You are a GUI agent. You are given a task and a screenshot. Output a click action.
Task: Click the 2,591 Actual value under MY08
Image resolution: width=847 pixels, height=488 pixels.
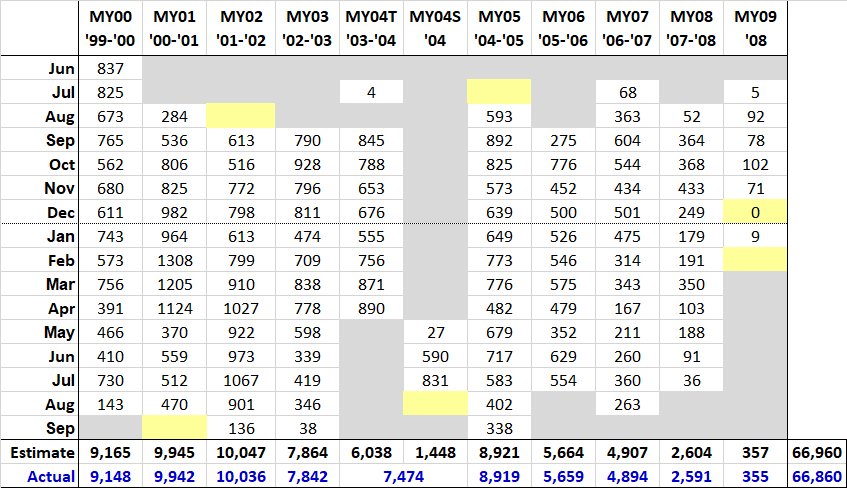691,476
